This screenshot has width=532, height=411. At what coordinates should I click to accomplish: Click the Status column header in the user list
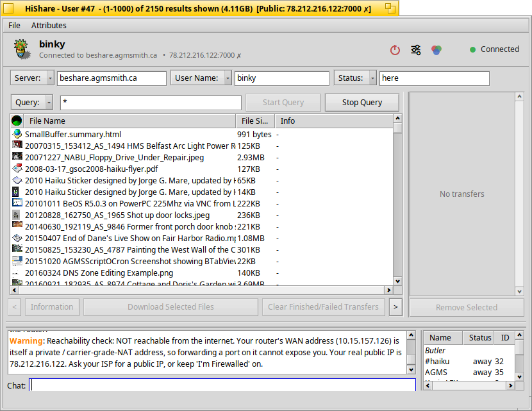click(x=478, y=338)
